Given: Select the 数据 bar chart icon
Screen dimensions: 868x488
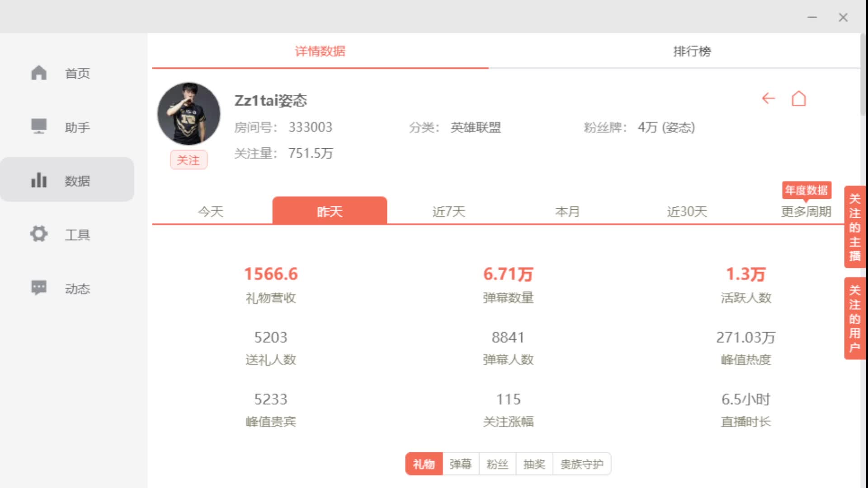Looking at the screenshot, I should point(39,180).
